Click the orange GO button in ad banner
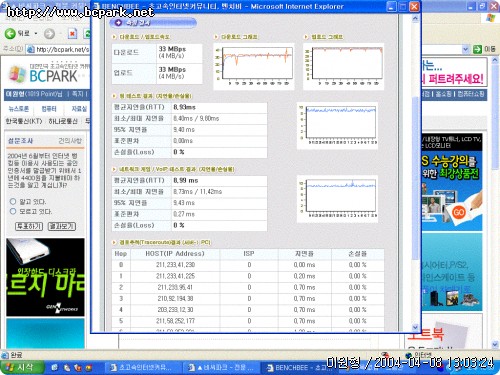 pos(459,212)
